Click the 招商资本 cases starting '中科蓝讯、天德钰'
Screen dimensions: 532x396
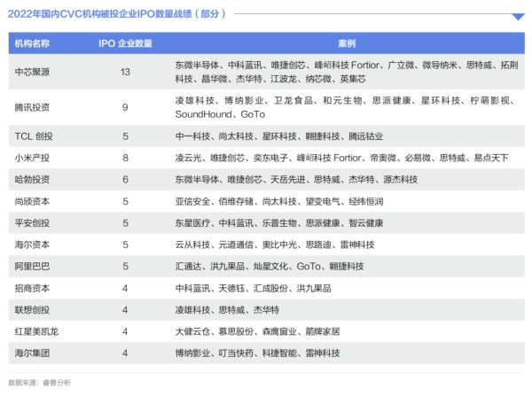(253, 288)
